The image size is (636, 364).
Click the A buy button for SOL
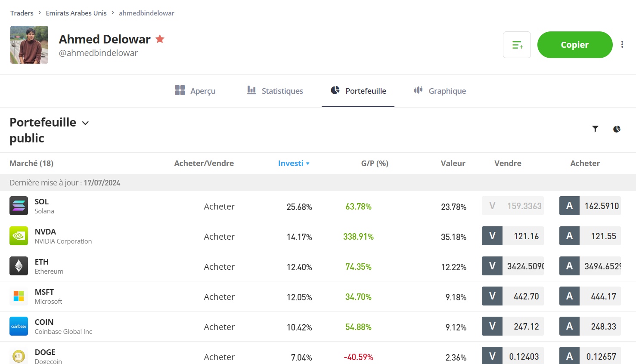tap(569, 206)
